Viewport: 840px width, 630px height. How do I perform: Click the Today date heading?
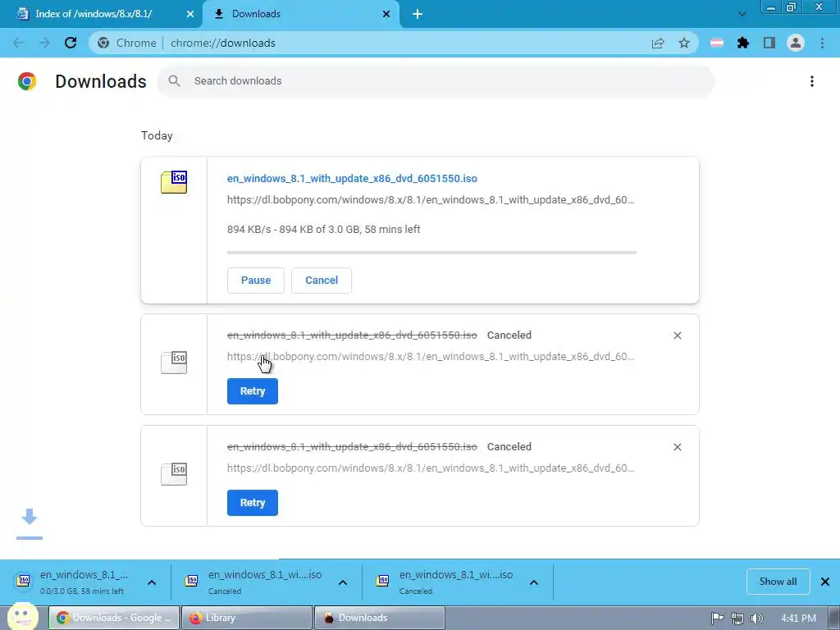pos(157,135)
